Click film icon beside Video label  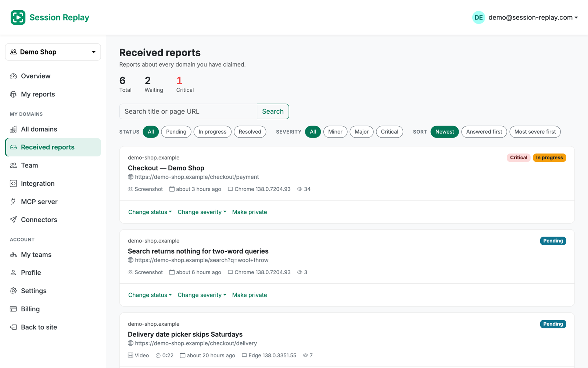click(x=130, y=355)
